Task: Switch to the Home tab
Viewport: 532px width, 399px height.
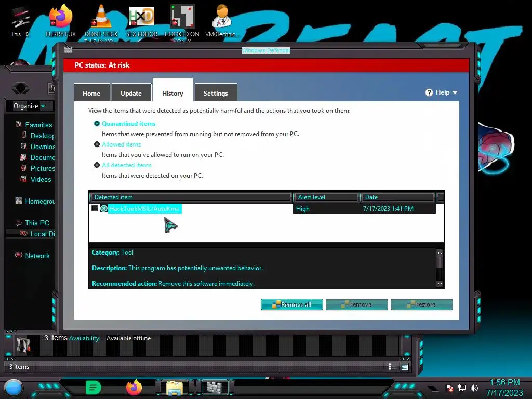Action: click(91, 92)
